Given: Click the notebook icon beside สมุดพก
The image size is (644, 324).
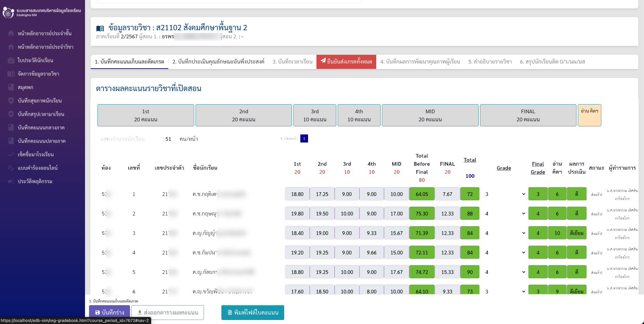Looking at the screenshot, I should (11, 87).
